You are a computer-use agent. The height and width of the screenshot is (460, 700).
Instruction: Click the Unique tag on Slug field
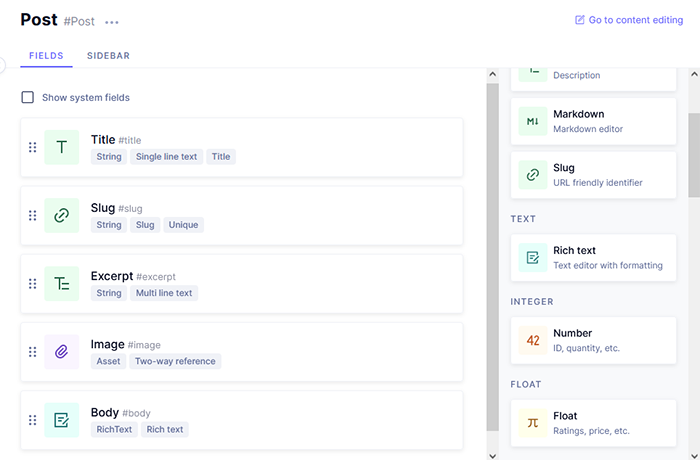183,225
